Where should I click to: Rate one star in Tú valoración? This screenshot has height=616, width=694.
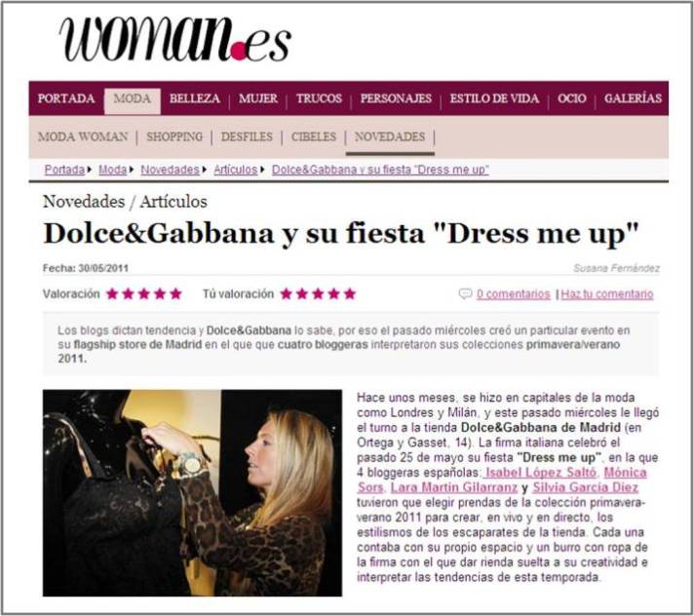(x=287, y=293)
